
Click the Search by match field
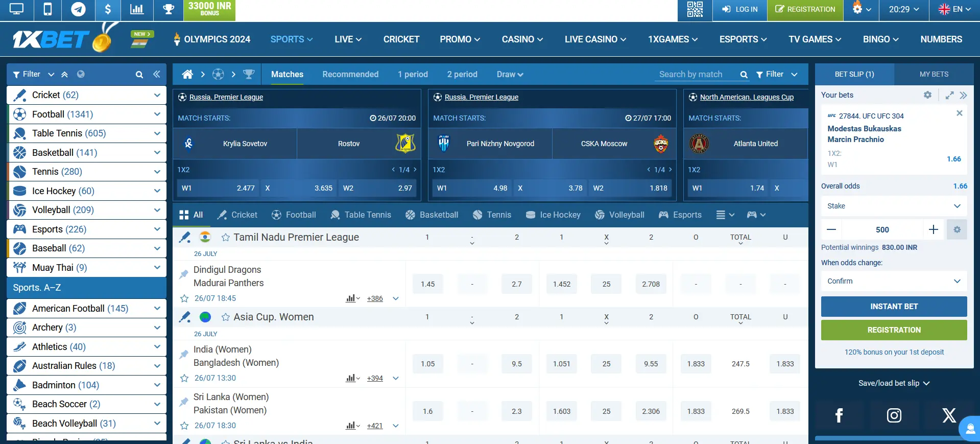coord(697,75)
